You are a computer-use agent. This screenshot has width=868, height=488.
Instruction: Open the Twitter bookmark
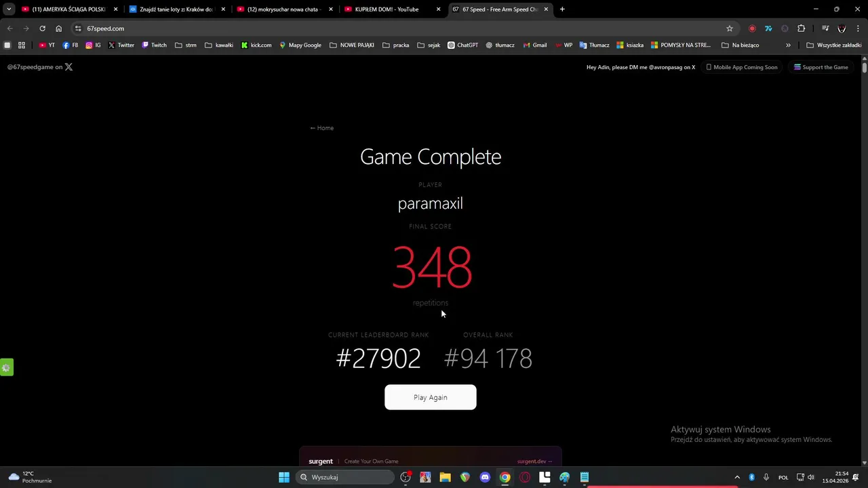pyautogui.click(x=121, y=45)
